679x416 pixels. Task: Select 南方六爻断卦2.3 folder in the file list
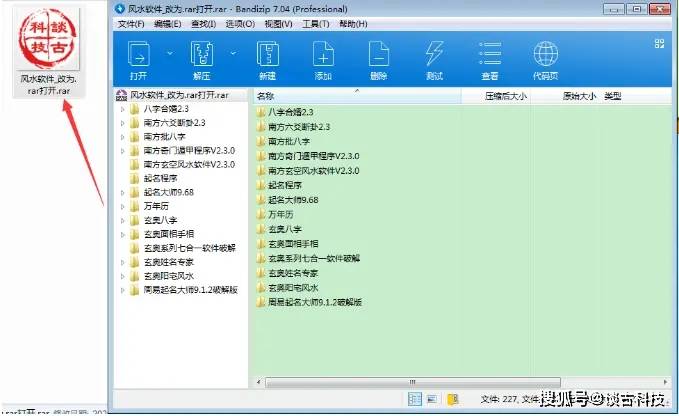pyautogui.click(x=293, y=127)
